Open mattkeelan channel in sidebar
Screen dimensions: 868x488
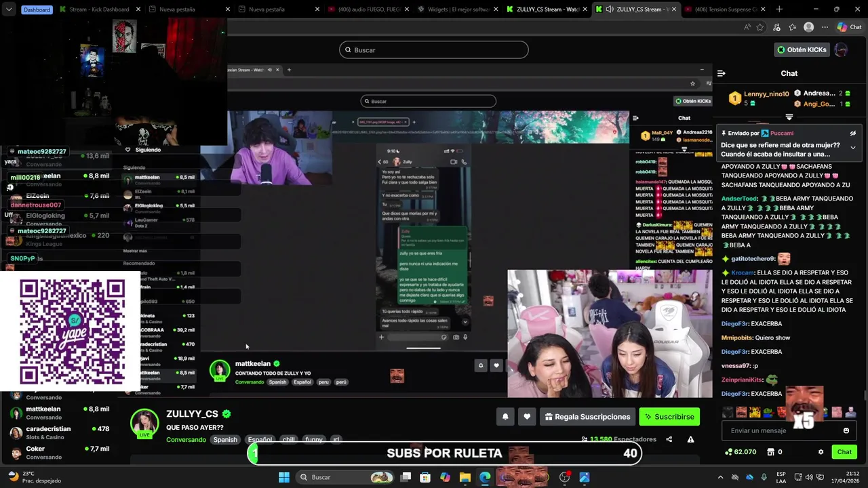pos(61,413)
